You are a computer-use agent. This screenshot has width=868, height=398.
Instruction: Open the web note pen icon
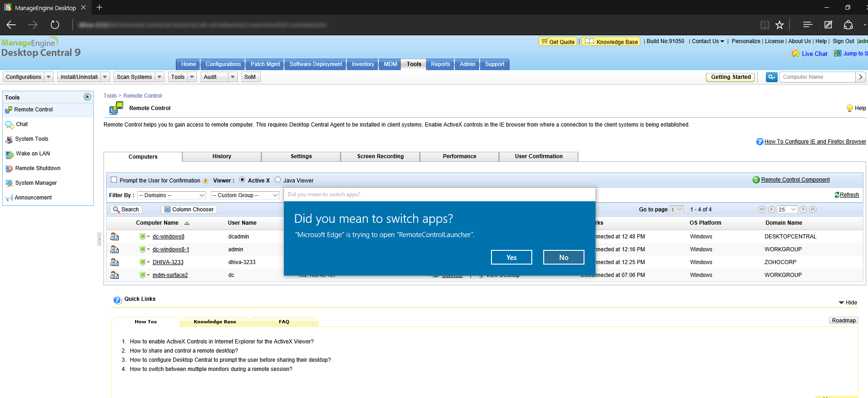(828, 25)
